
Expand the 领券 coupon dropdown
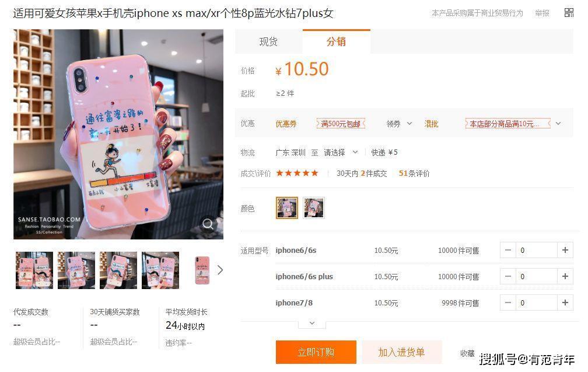point(399,123)
